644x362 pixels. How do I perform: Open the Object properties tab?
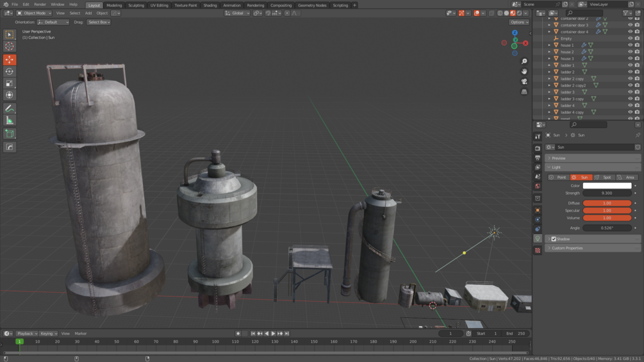[538, 210]
